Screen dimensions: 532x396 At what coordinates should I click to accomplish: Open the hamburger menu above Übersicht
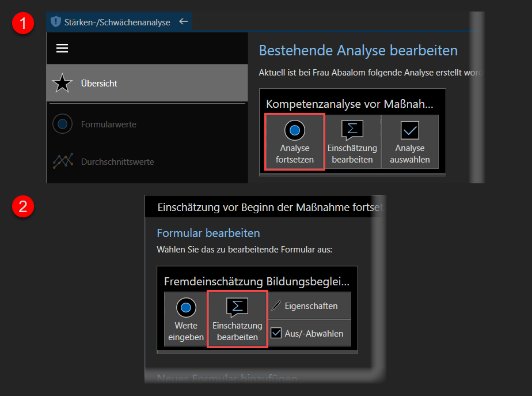62,48
